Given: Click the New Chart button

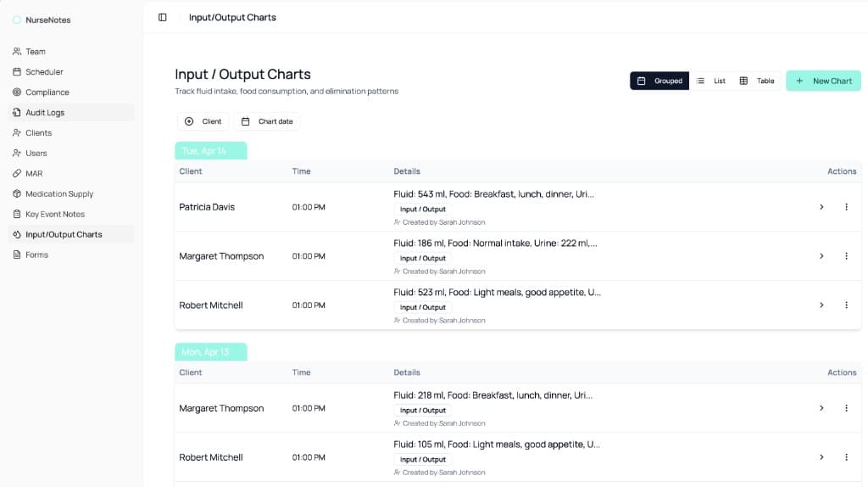Looking at the screenshot, I should 823,81.
